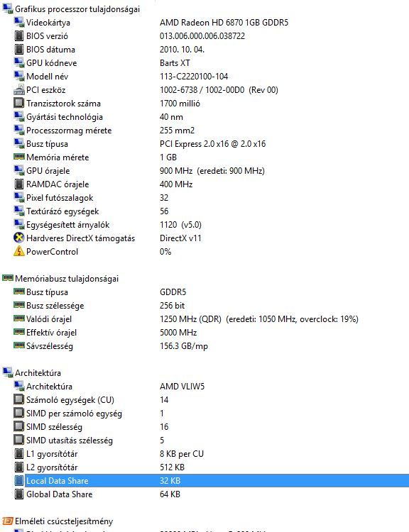
Task: Click the value Barts XT
Action: point(175,62)
